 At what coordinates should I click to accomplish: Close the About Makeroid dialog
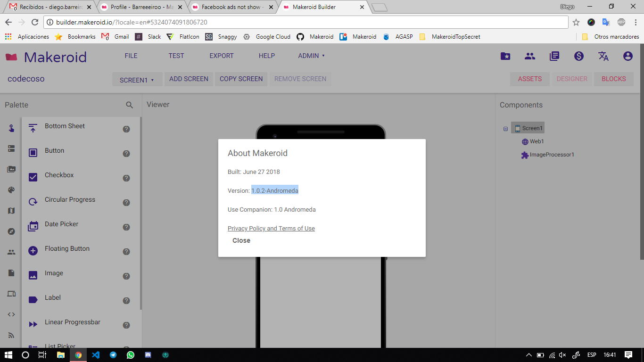241,240
